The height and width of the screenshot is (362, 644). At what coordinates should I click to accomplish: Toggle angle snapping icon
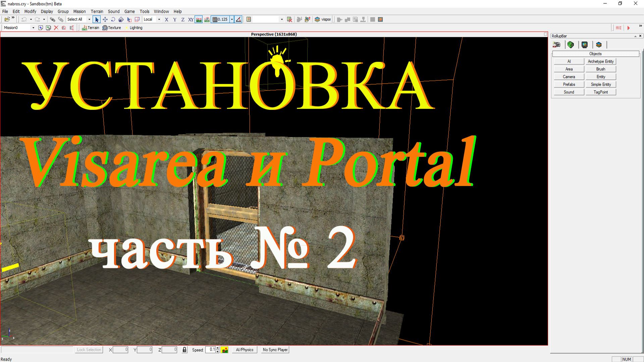click(238, 19)
